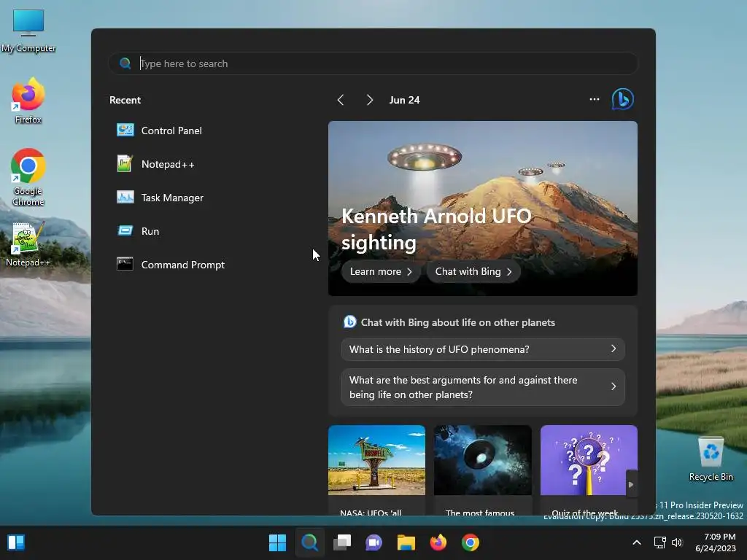
Task: Open Task Manager from the Recent list
Action: (160, 198)
